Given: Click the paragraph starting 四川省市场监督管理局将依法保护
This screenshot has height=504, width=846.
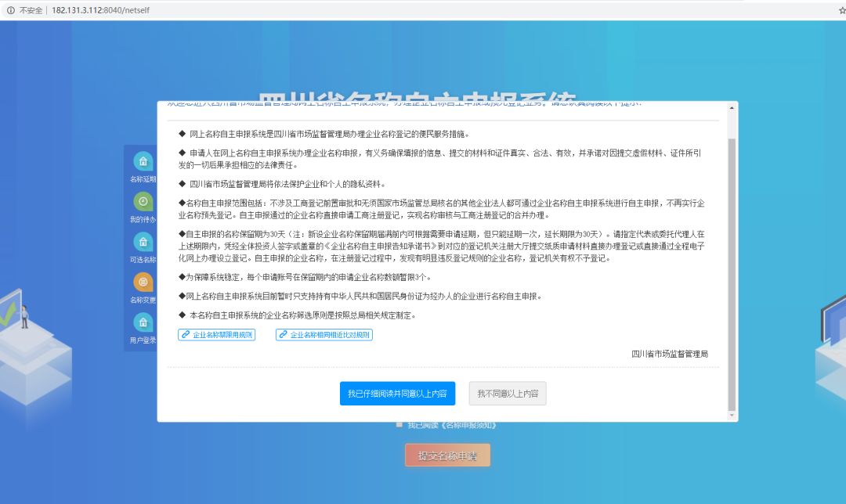Looking at the screenshot, I should (x=282, y=184).
